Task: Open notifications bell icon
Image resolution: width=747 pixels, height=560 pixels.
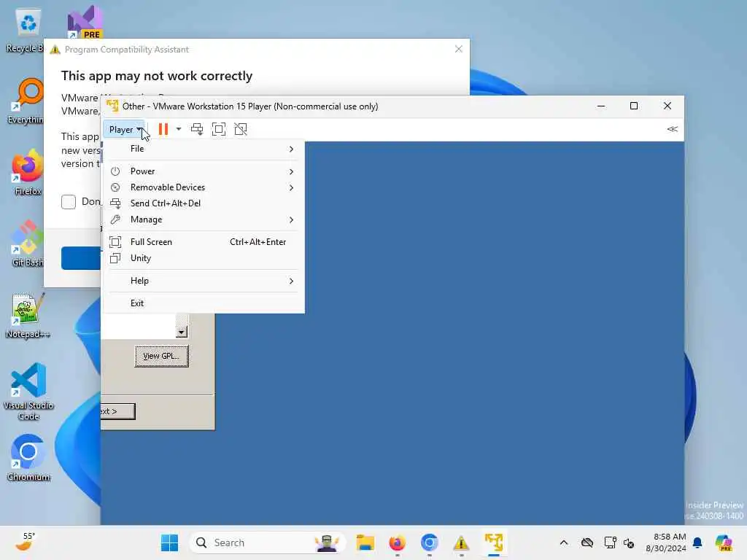Action: point(697,542)
